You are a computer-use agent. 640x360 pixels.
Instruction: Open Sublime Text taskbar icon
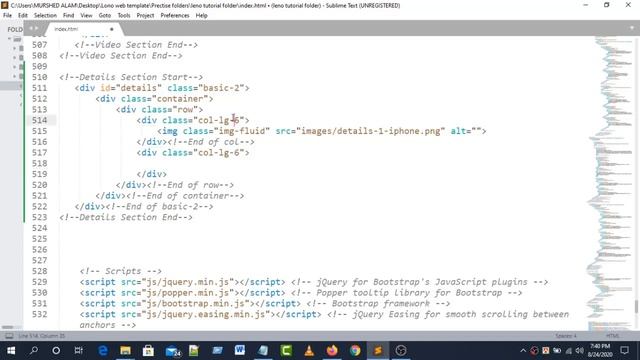378,351
